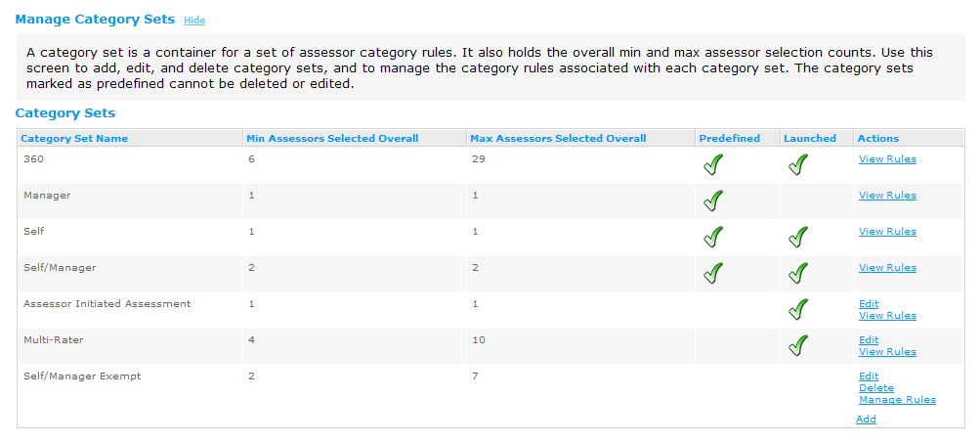This screenshot has height=443, width=980.
Task: Click the Predefined checkmark in Manager row
Action: click(x=712, y=200)
